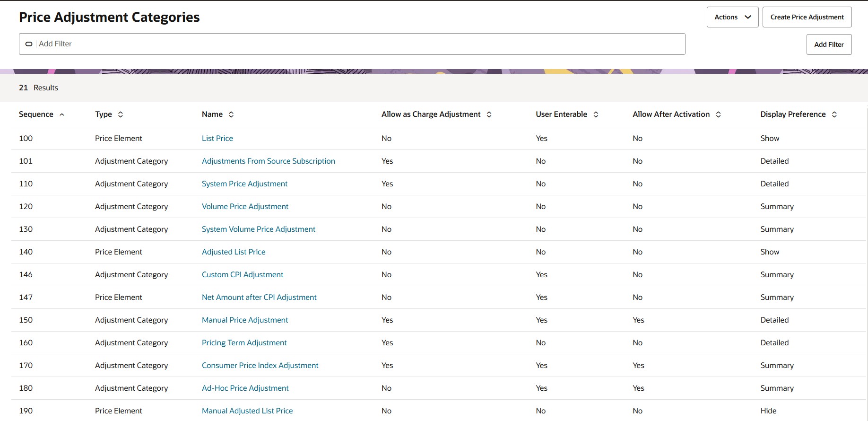868x421 pixels.
Task: Click Summary display preference in row 120
Action: pos(777,206)
